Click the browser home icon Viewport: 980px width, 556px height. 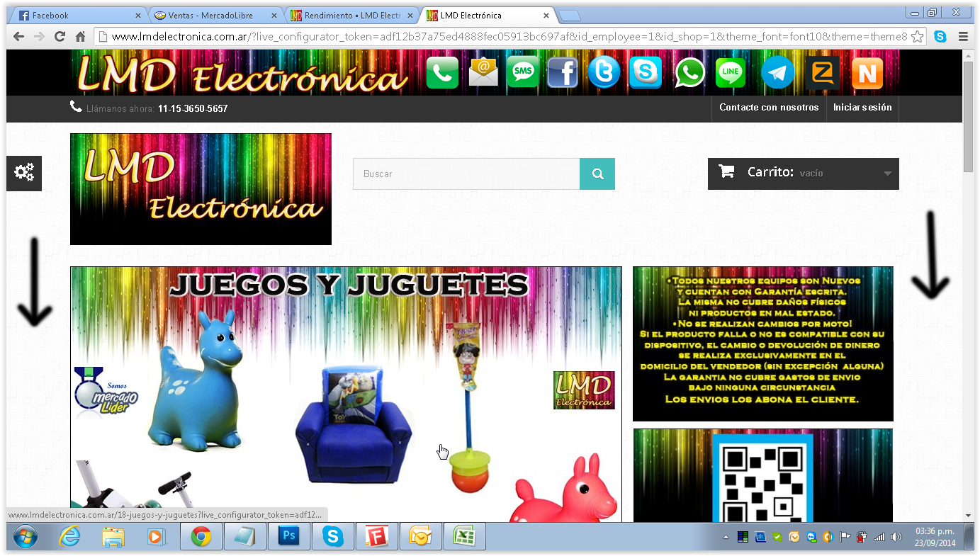[81, 37]
